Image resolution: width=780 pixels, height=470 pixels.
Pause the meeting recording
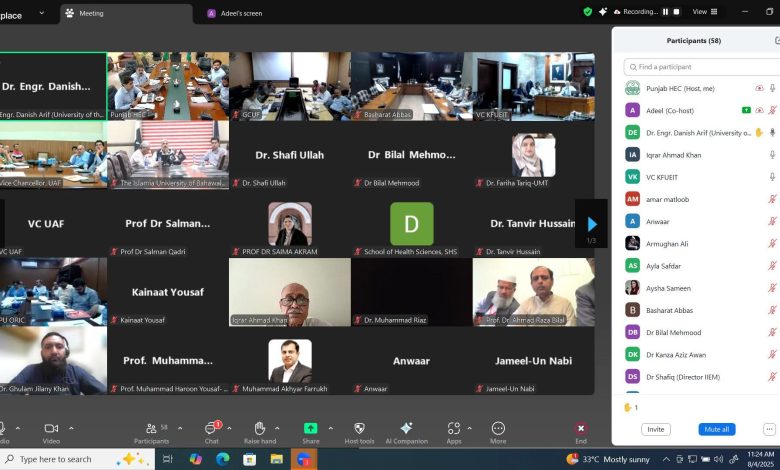tap(663, 12)
